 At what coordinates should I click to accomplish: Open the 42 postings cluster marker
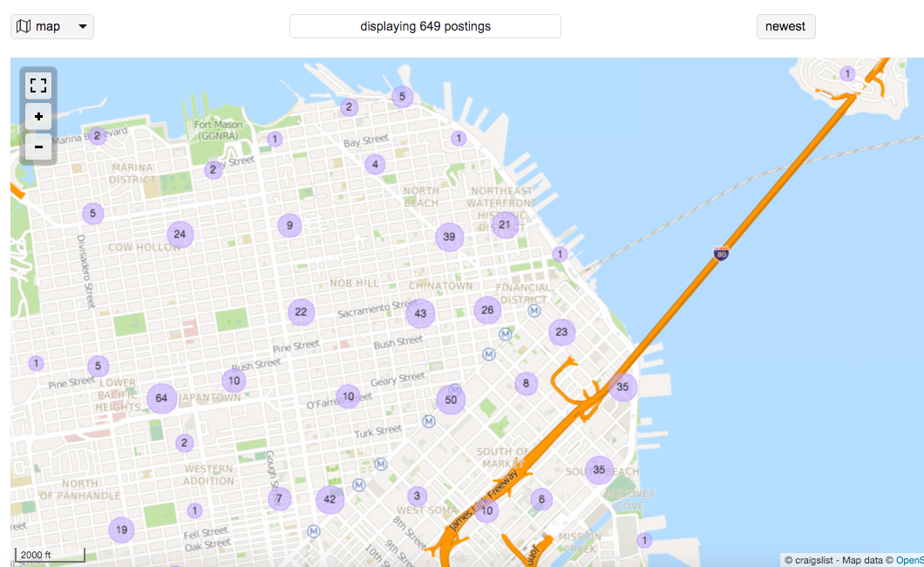pos(330,500)
